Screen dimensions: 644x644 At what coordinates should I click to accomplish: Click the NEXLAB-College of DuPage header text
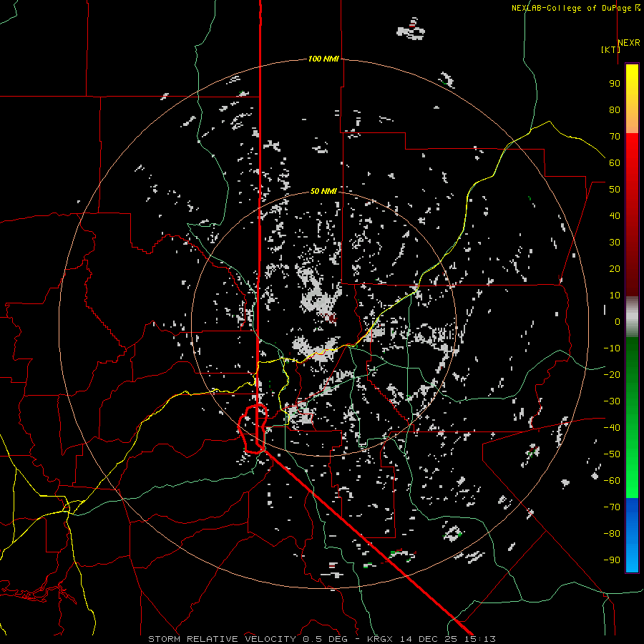point(571,8)
